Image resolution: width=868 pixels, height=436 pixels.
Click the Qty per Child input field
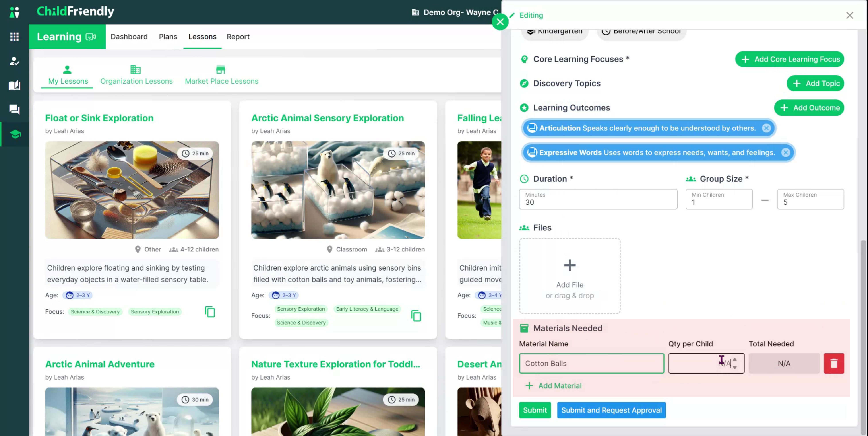tap(706, 364)
